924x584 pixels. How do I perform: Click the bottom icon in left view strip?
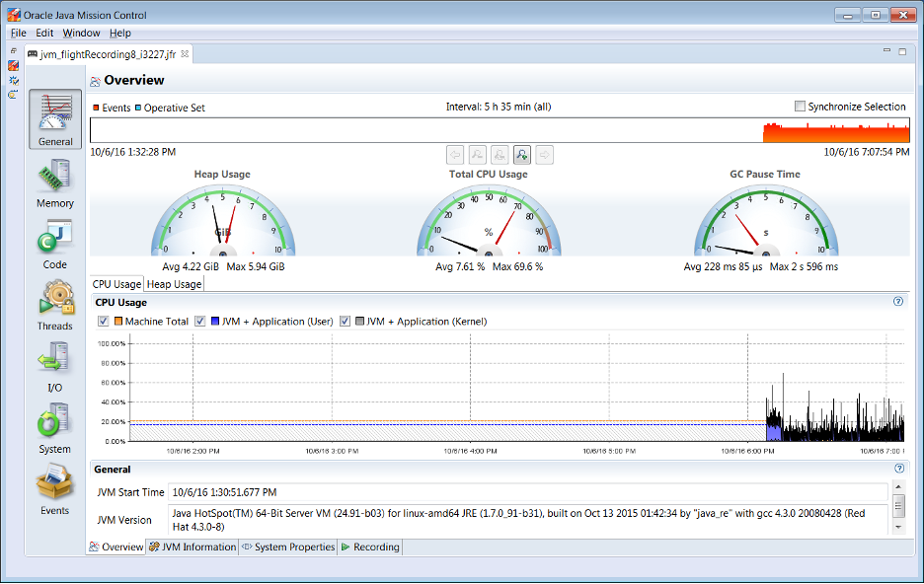[14, 94]
